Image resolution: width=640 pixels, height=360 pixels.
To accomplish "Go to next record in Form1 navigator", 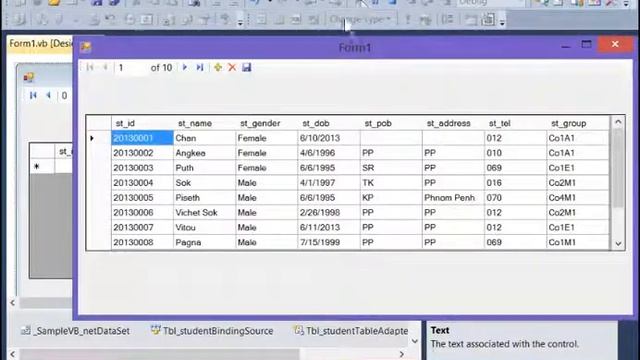I will point(185,67).
